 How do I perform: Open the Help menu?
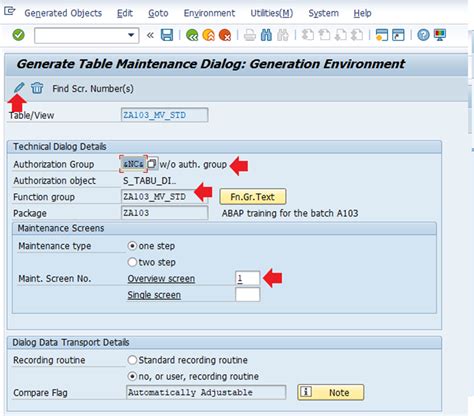coord(362,13)
